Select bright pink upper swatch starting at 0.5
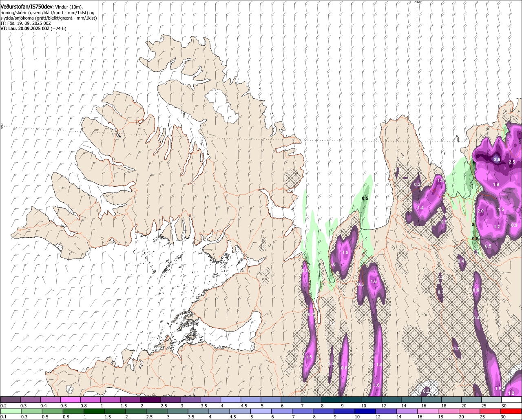The width and height of the screenshot is (522, 420). (x=70, y=400)
